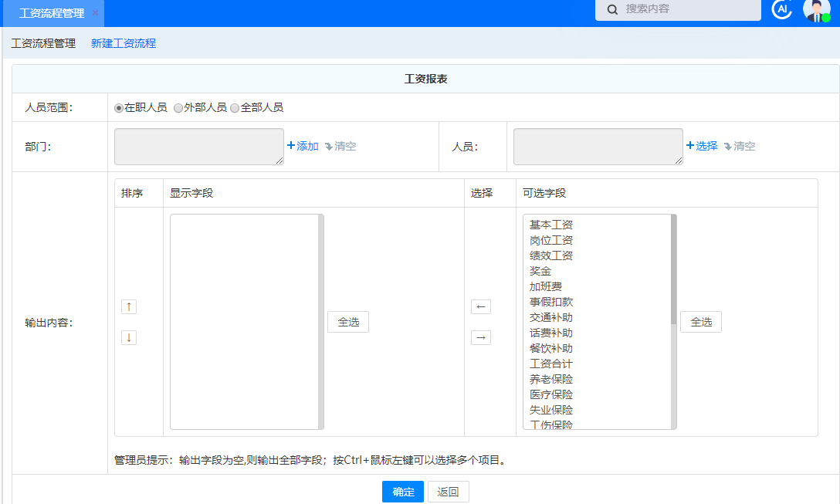
Task: Close the 工资流程管理 tab
Action: (x=96, y=13)
